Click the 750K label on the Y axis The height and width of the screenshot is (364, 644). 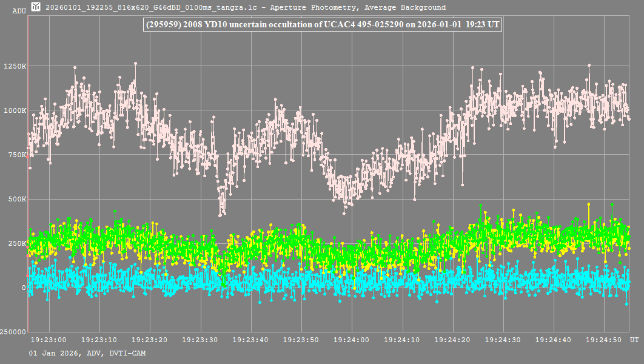[x=16, y=155]
